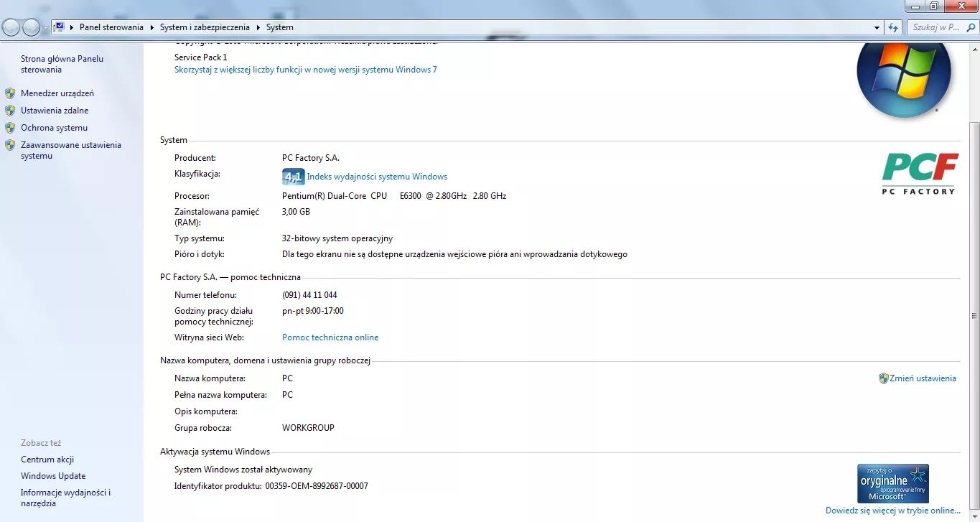
Task: Open recent pages dropdown next to navigation arrows
Action: 46,28
